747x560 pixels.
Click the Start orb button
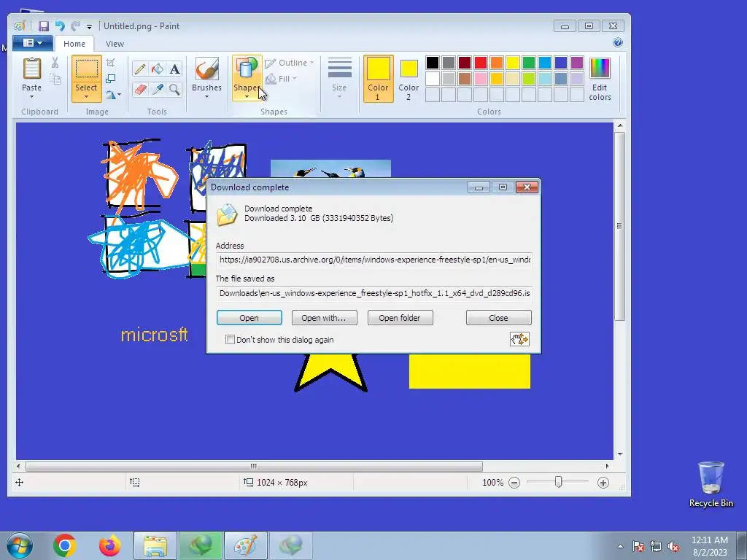(x=20, y=545)
